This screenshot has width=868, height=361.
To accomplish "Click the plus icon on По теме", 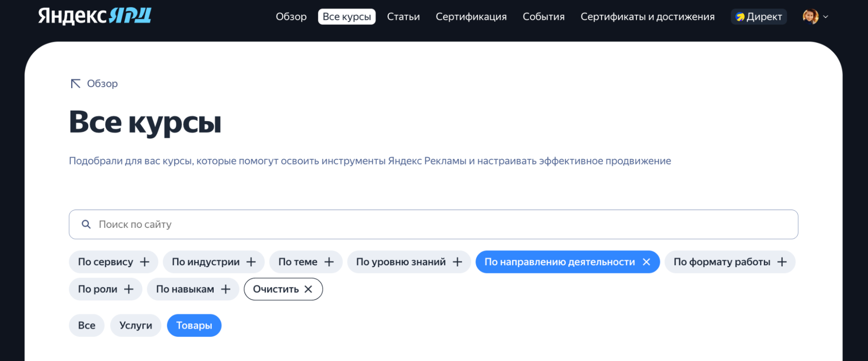I will 329,262.
